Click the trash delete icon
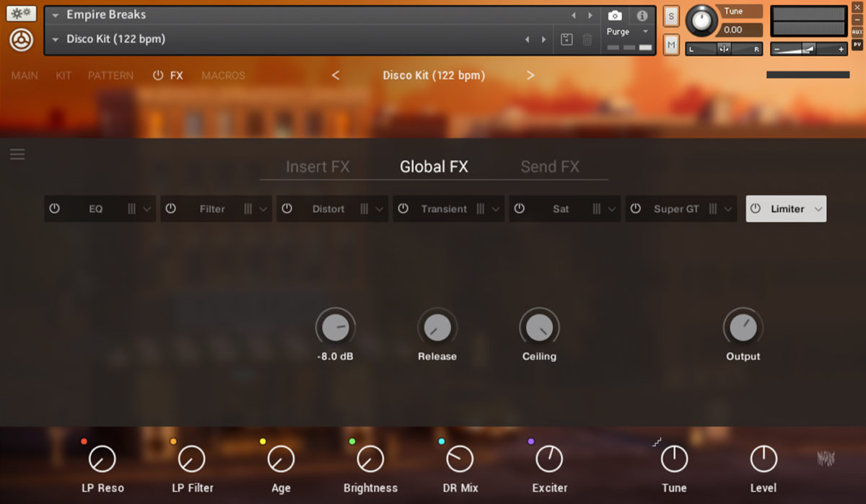The width and height of the screenshot is (866, 504). (x=587, y=40)
